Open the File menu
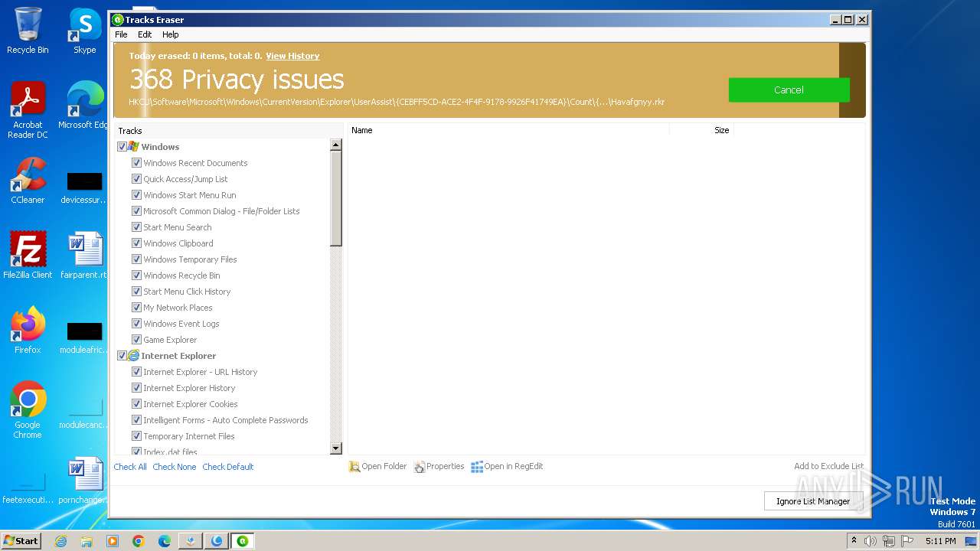The image size is (980, 551). pos(121,34)
